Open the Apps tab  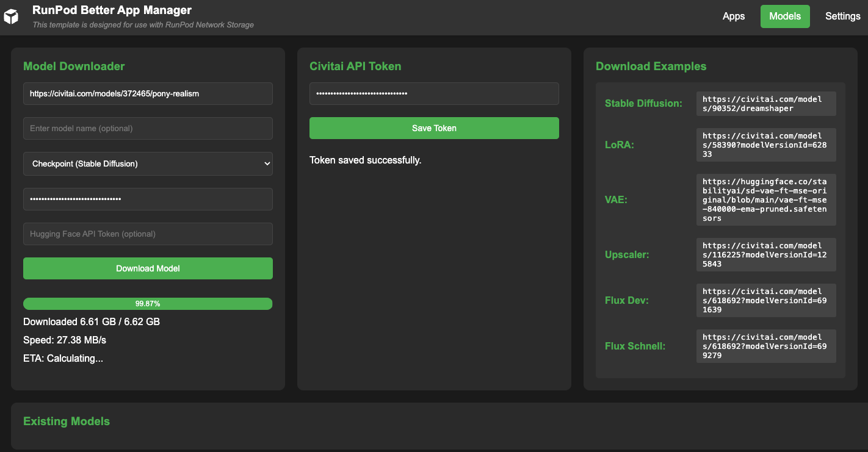click(734, 16)
